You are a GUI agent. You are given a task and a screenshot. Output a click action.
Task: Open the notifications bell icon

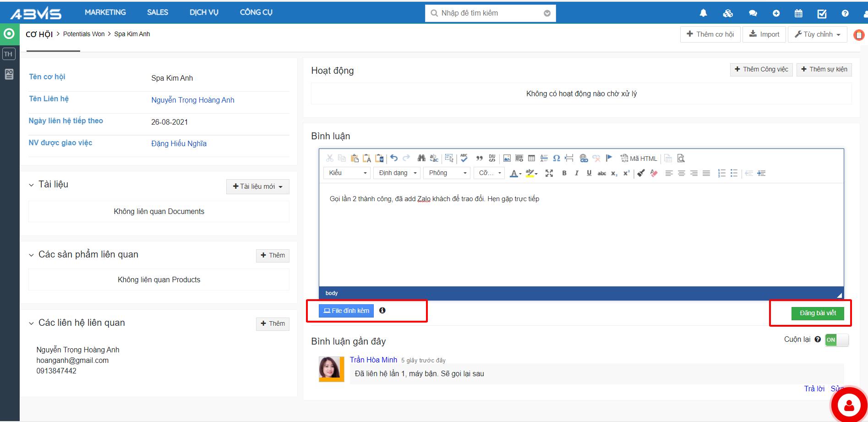[703, 13]
